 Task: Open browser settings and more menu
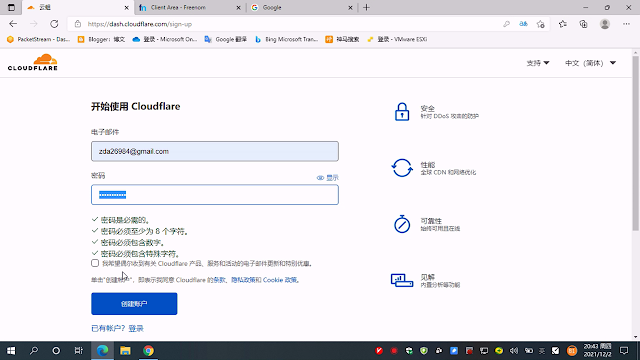click(626, 24)
